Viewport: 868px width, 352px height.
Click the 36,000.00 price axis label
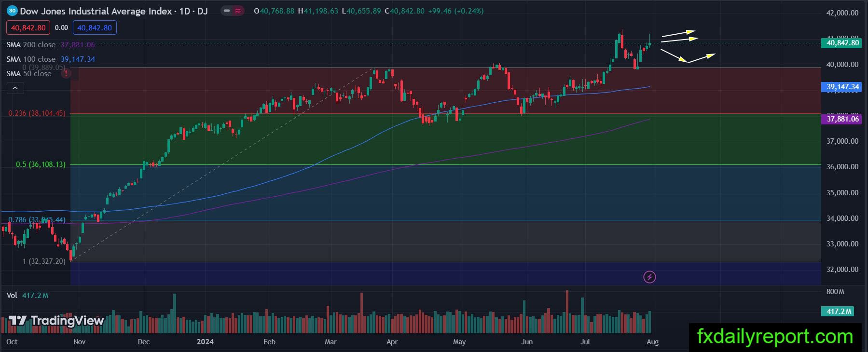pos(842,167)
